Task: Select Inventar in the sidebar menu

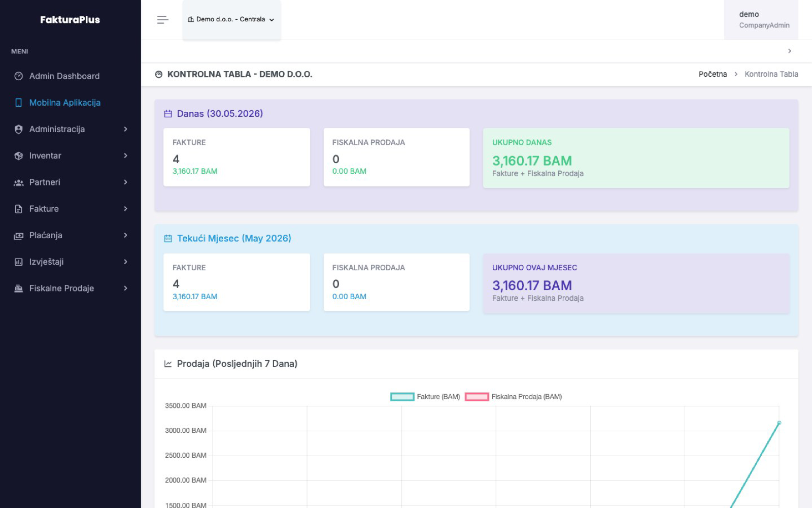Action: 71,156
